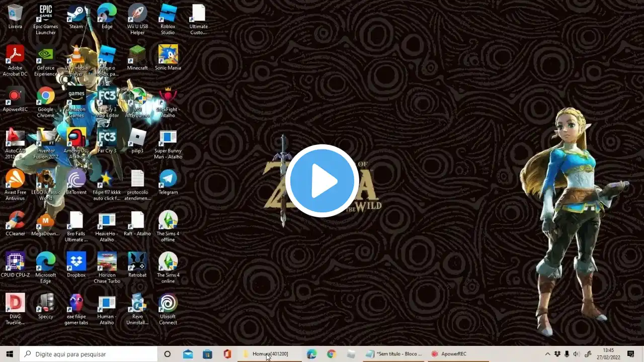
Task: Click the Google Chrome desktop icon
Action: point(46,103)
